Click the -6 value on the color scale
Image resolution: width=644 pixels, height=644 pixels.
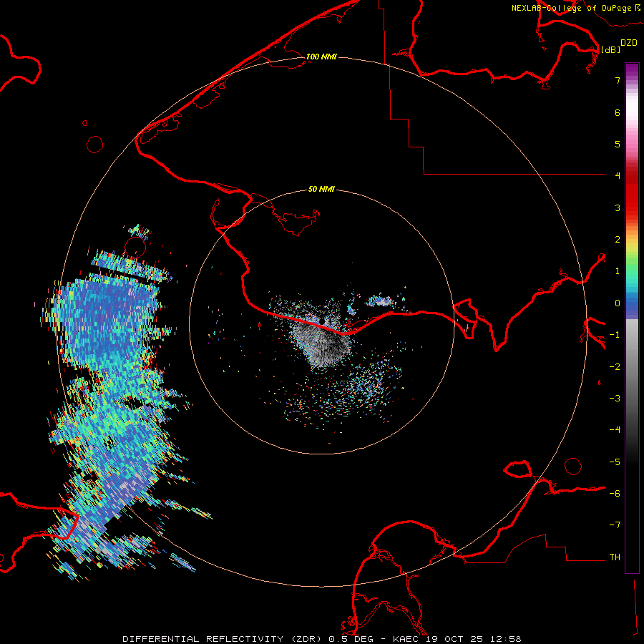coord(615,494)
